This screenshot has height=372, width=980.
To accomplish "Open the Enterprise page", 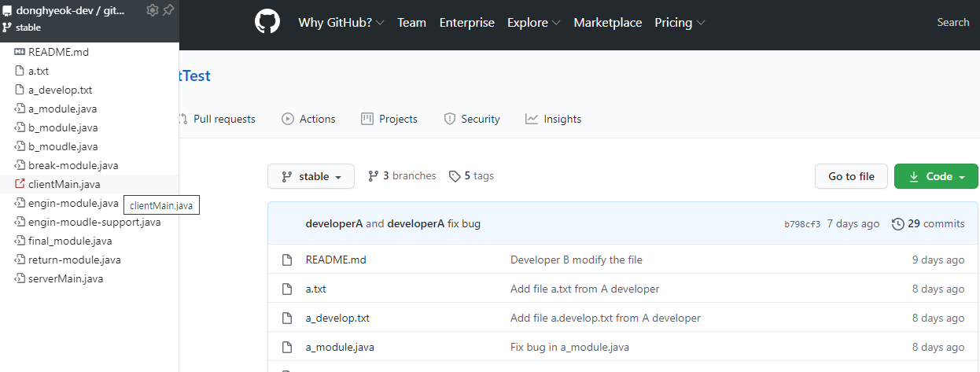I will (467, 23).
